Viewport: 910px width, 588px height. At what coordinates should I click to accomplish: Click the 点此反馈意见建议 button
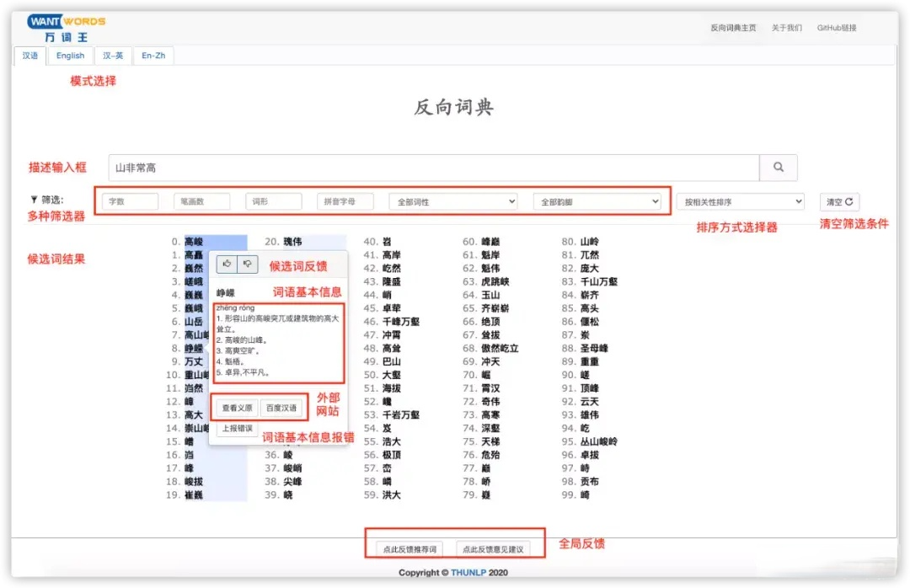click(x=493, y=549)
